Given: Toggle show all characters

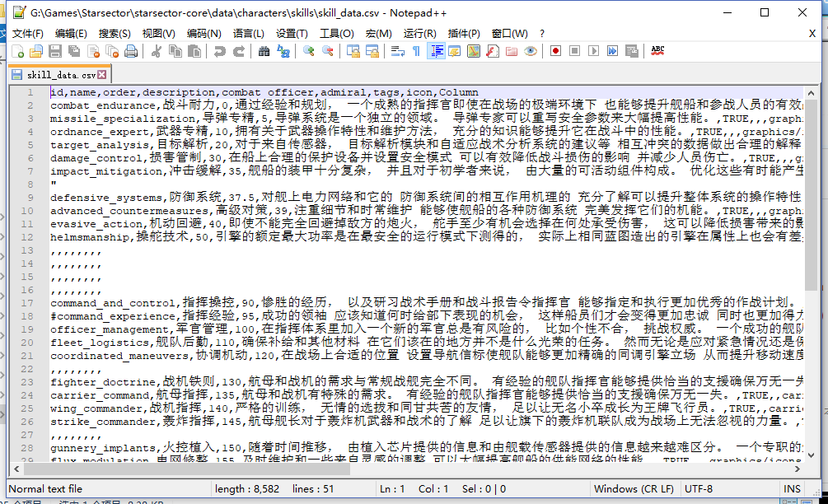Looking at the screenshot, I should tap(415, 50).
